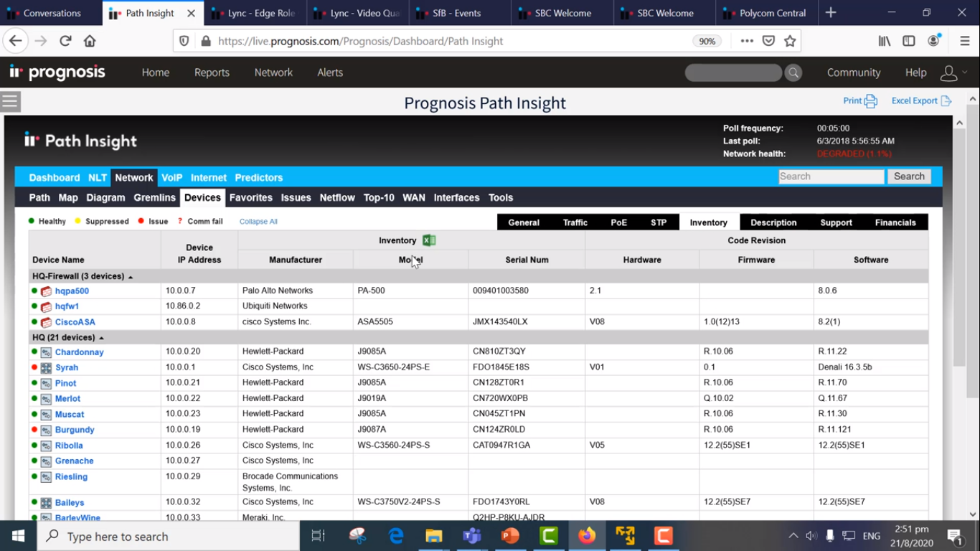Switch to the Traffic tab
Screen dimensions: 980x551
point(575,222)
